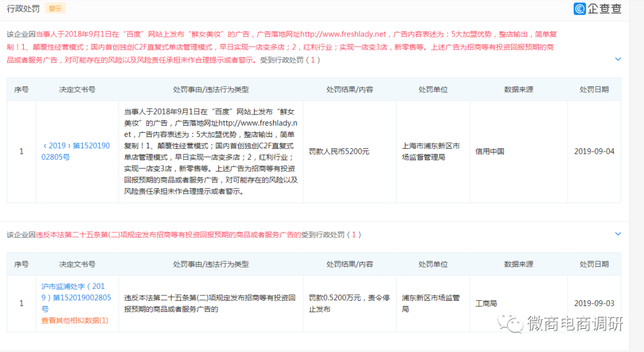
Task: Select the 2019-09-04 penalty date cell
Action: pyautogui.click(x=595, y=151)
